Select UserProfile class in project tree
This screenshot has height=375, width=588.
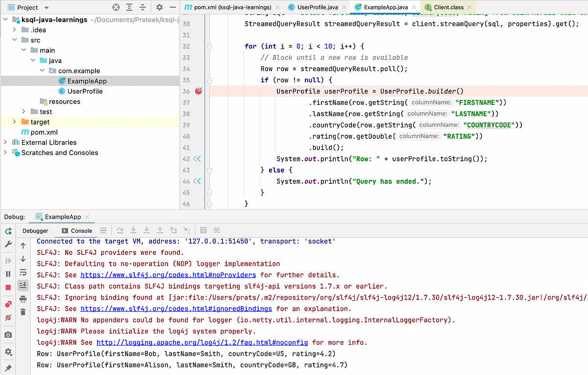click(85, 91)
